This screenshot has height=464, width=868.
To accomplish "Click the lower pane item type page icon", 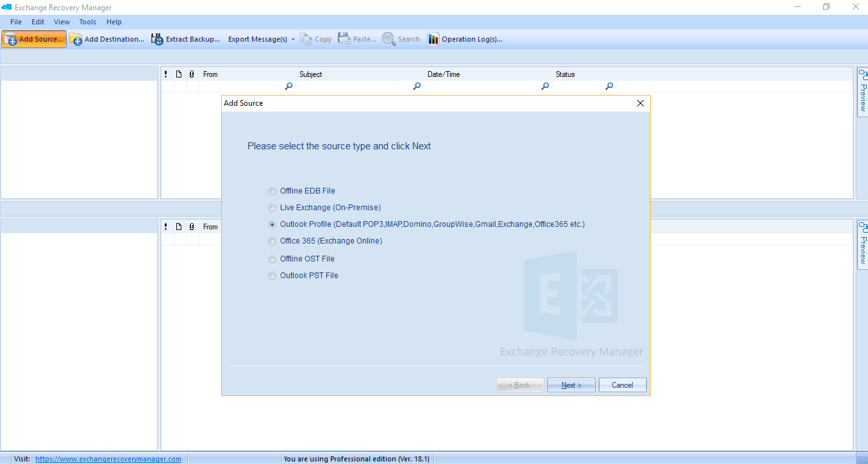I will pyautogui.click(x=179, y=227).
